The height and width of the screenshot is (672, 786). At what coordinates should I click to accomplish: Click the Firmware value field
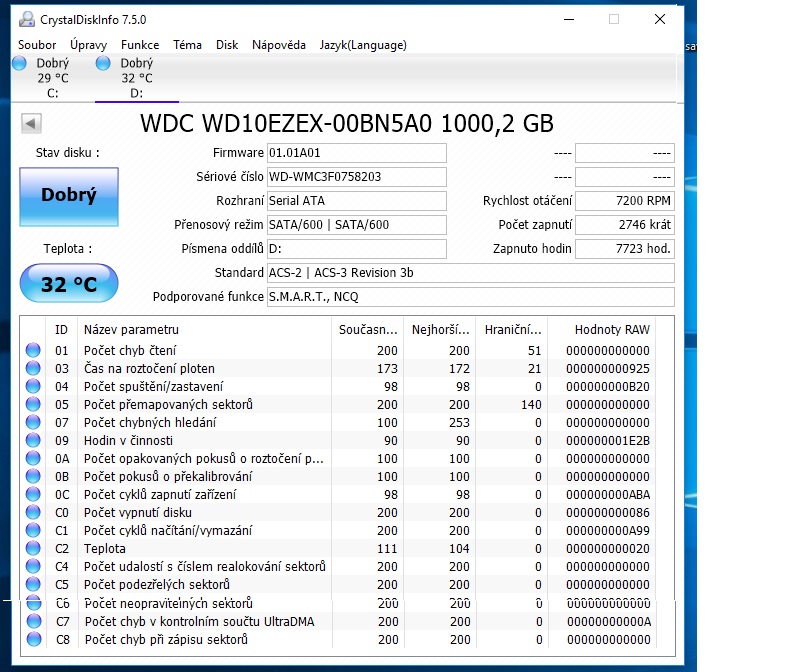pos(356,153)
